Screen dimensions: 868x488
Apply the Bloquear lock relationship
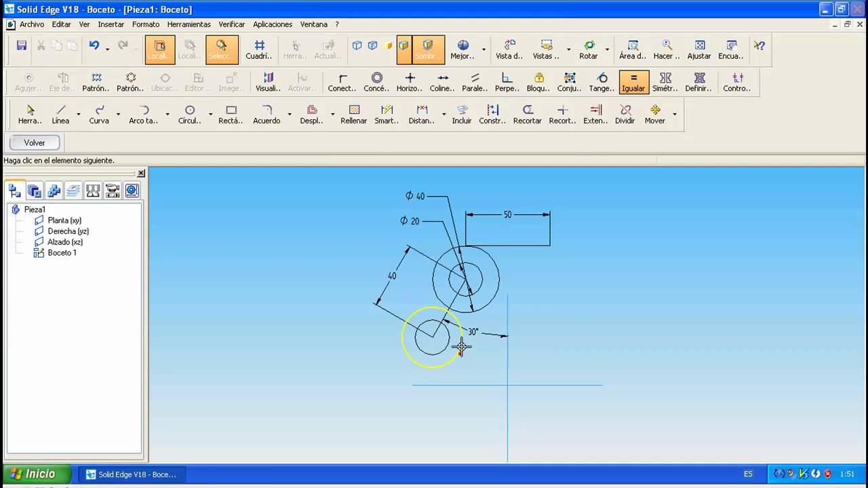(x=538, y=82)
